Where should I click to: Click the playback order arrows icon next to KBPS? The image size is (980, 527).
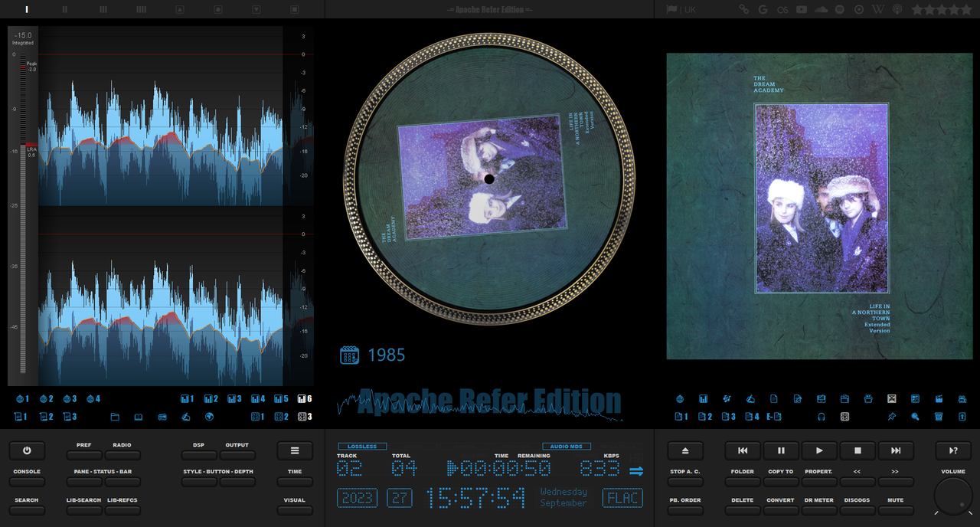(636, 471)
